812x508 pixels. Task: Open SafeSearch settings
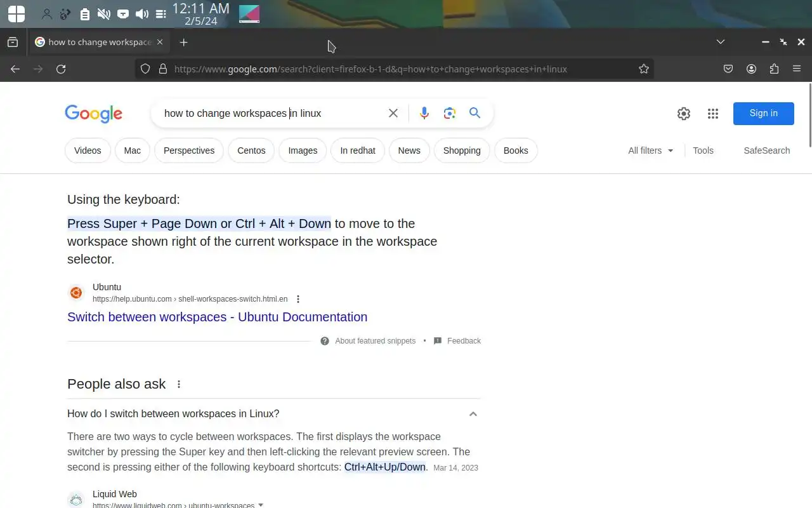click(x=766, y=150)
